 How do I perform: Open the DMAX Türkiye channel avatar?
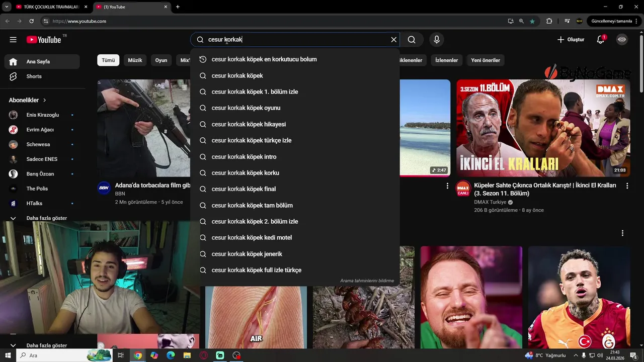pyautogui.click(x=463, y=189)
